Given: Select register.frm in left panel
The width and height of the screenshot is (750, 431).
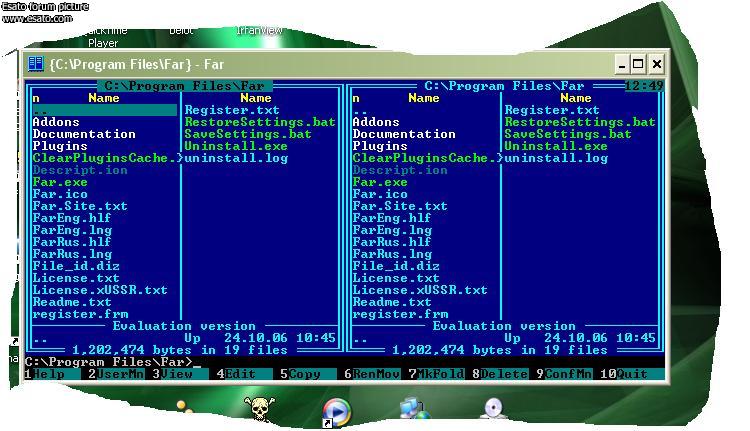Looking at the screenshot, I should [80, 314].
